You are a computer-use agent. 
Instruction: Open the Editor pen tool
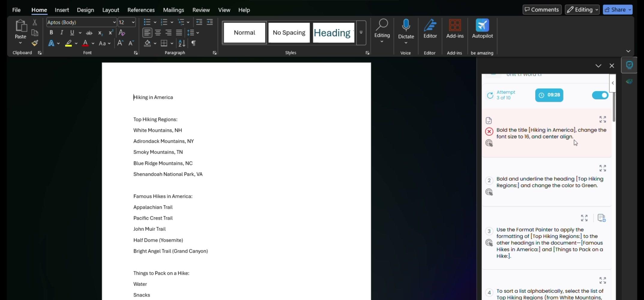(x=430, y=25)
